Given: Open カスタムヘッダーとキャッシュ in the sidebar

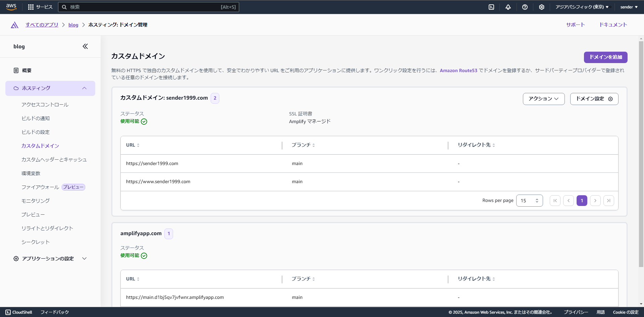Looking at the screenshot, I should point(54,160).
